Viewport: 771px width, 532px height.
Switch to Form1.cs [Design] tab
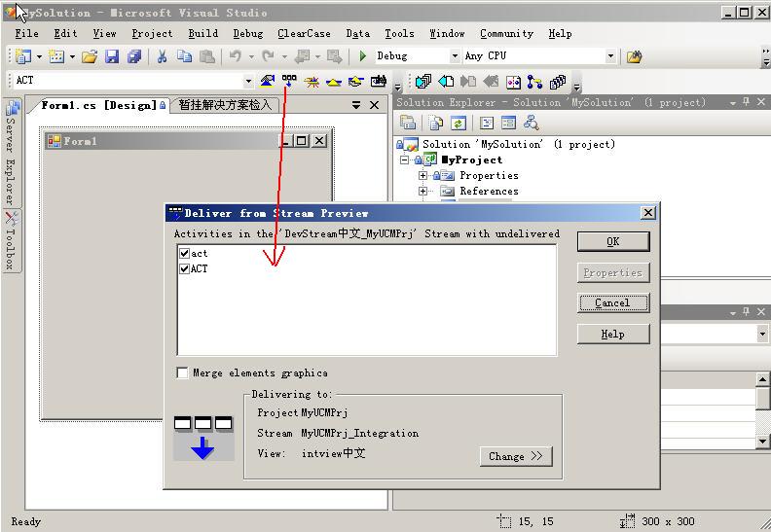coord(100,105)
